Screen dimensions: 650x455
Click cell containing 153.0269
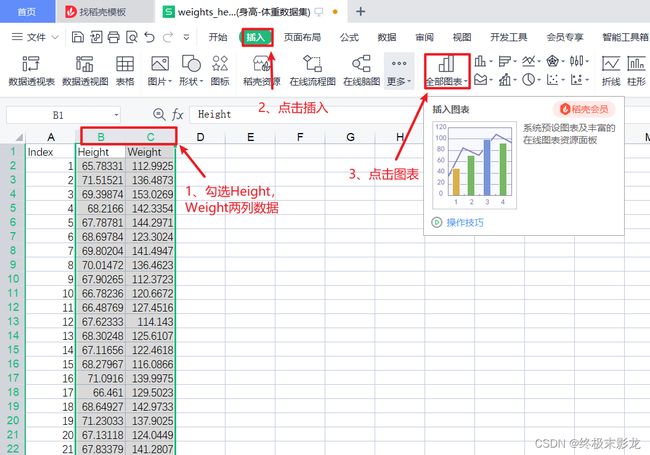click(x=150, y=194)
